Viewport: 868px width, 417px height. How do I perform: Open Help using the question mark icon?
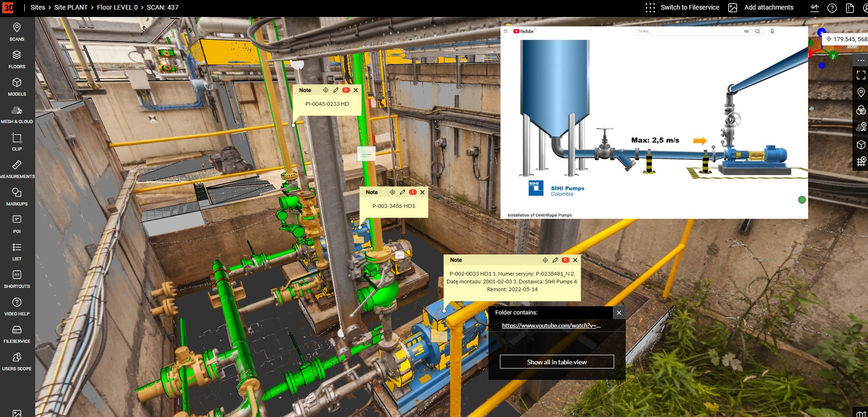click(x=833, y=7)
